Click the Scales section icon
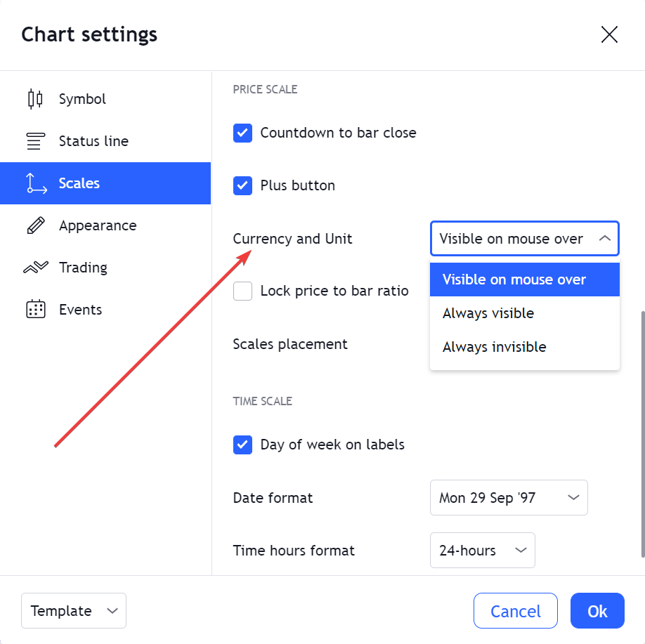 pyautogui.click(x=36, y=183)
